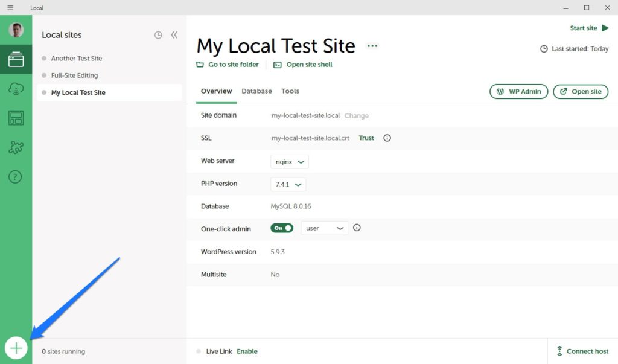The width and height of the screenshot is (618, 364).
Task: Collapse the Local sites sidebar
Action: pos(174,35)
